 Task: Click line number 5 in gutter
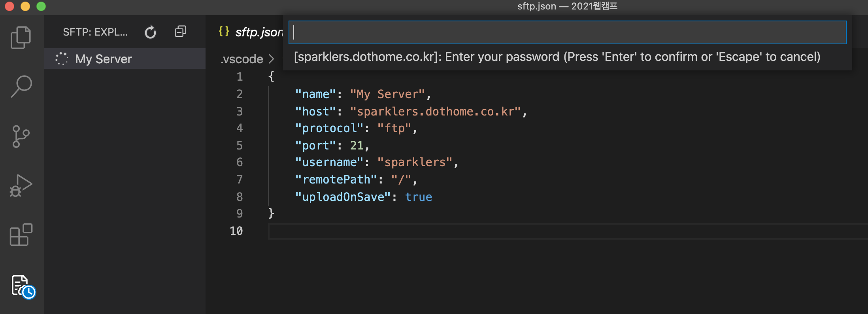pos(240,146)
